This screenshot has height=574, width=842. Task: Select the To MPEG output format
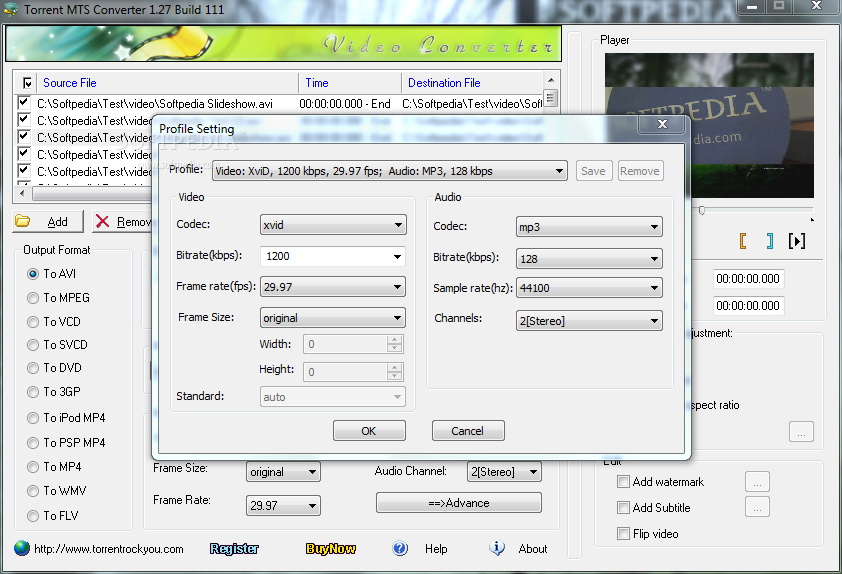tap(33, 297)
